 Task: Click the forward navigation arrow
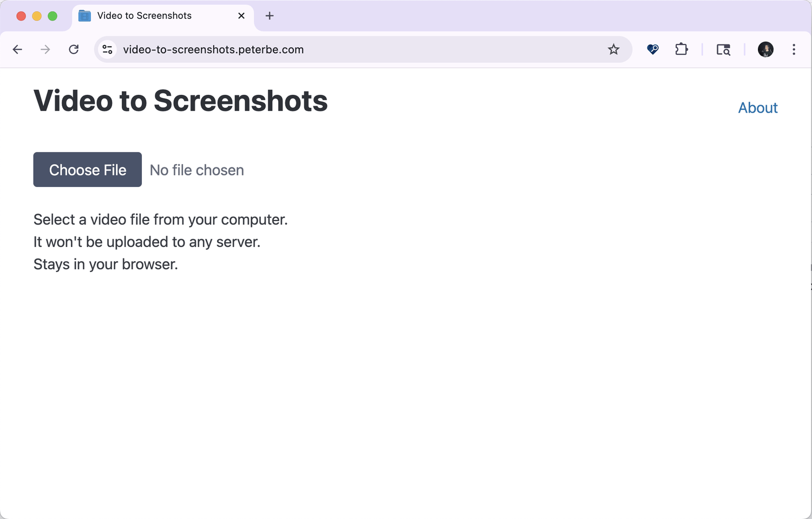(x=45, y=49)
